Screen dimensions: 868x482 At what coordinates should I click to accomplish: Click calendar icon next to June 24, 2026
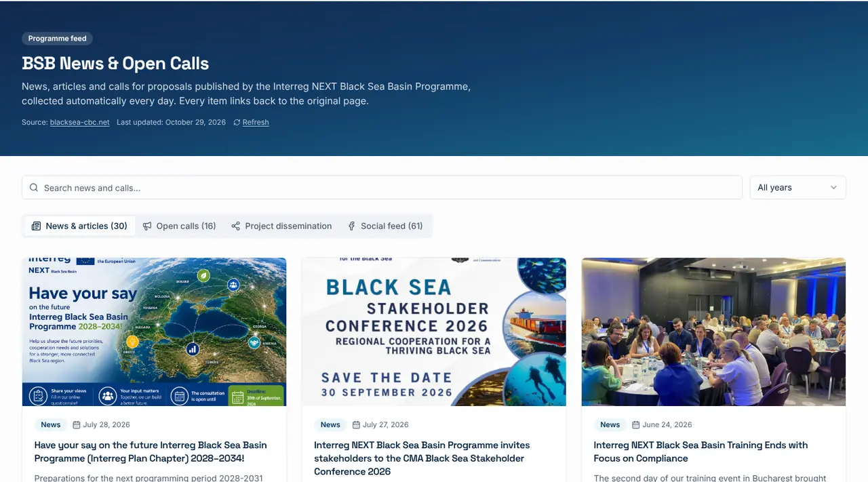pyautogui.click(x=636, y=425)
